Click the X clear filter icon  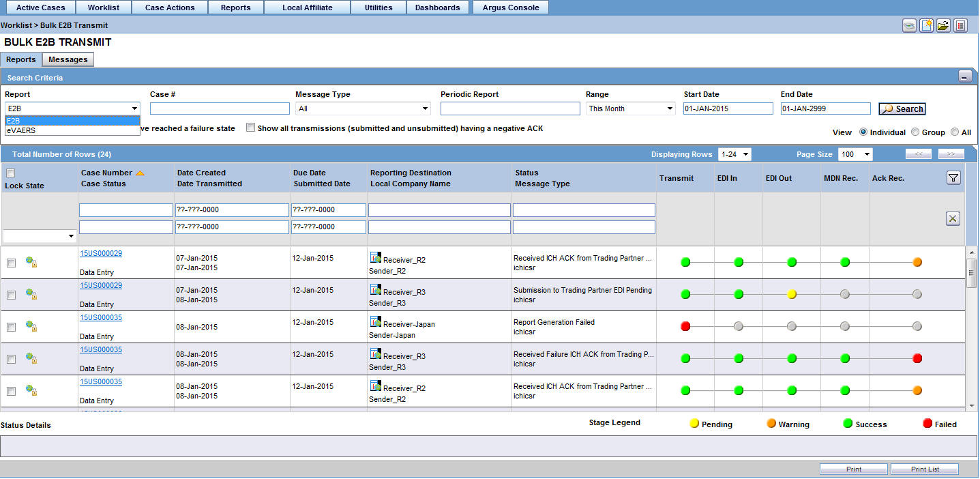click(x=953, y=218)
